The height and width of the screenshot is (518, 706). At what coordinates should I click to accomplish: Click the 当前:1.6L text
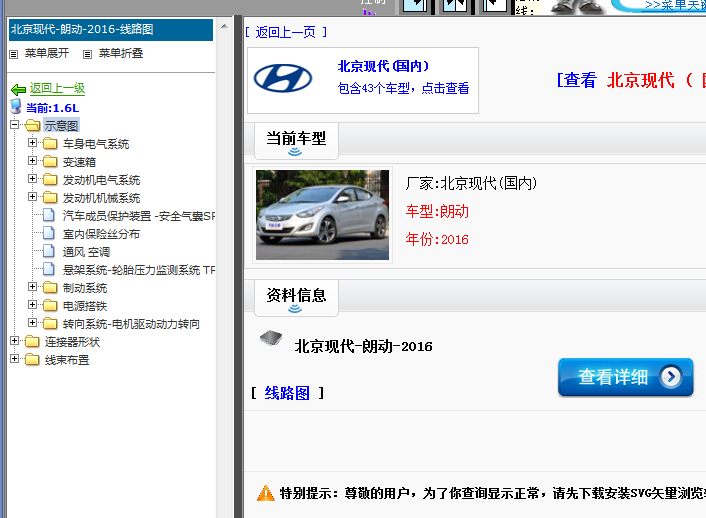52,108
